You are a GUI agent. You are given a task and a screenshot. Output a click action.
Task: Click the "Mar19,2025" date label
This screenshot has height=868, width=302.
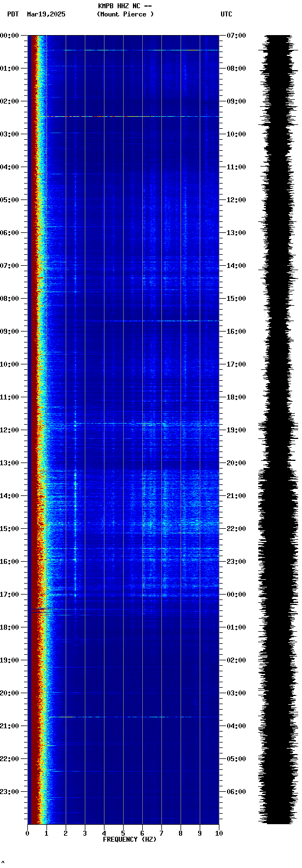(46, 14)
